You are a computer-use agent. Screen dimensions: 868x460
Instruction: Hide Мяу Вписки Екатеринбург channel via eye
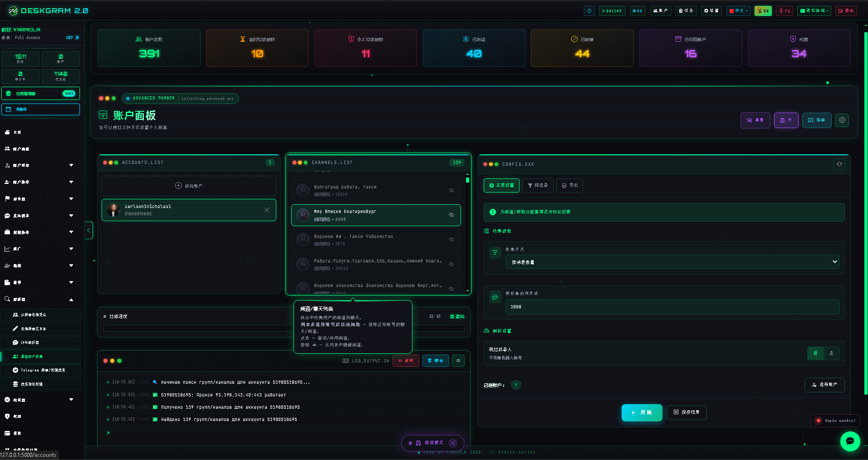coord(451,215)
